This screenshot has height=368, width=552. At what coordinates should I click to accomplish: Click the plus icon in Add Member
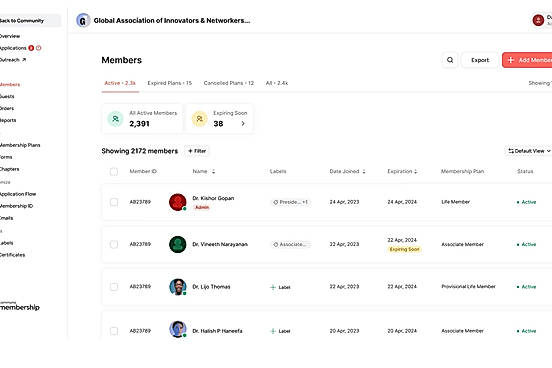click(511, 60)
